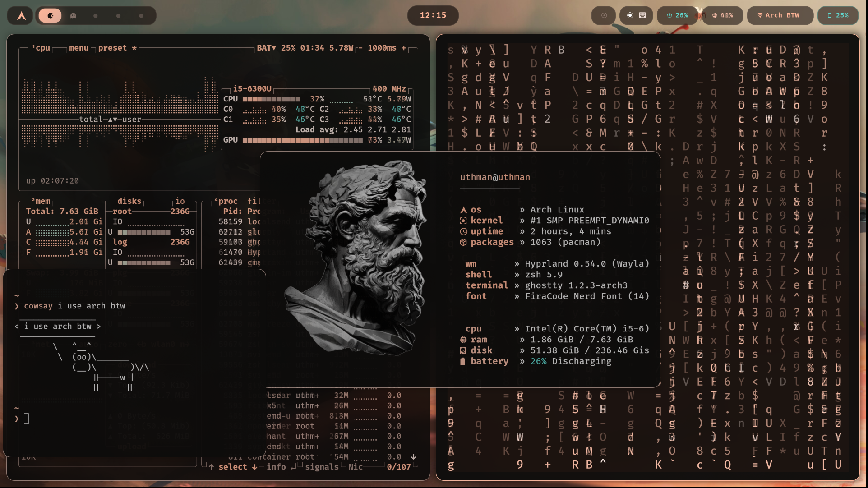Click the down arrow beside user graph label

(115, 120)
